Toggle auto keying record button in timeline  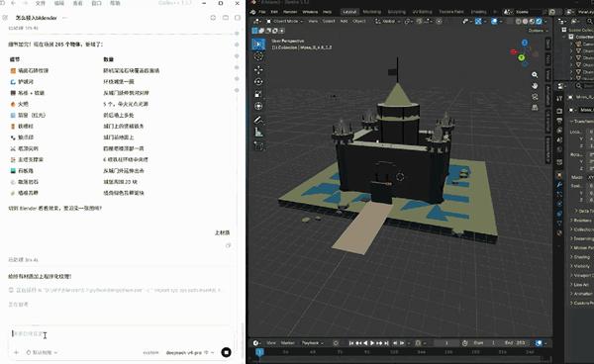point(336,343)
